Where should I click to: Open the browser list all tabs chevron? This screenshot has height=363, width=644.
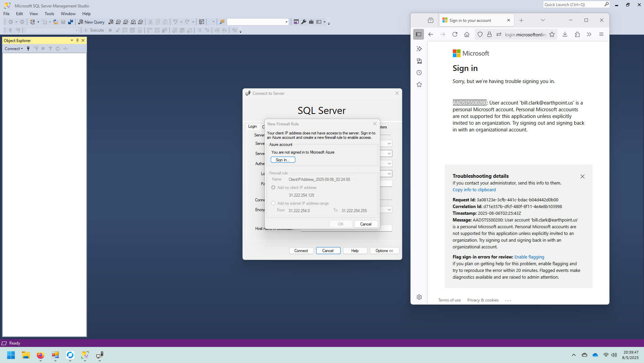click(543, 21)
